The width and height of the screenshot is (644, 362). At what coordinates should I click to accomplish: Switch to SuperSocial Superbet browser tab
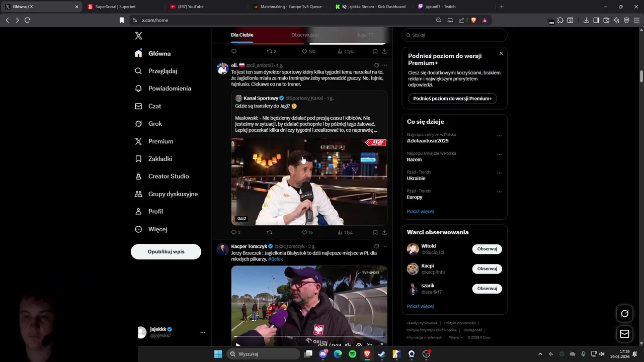tap(123, 7)
